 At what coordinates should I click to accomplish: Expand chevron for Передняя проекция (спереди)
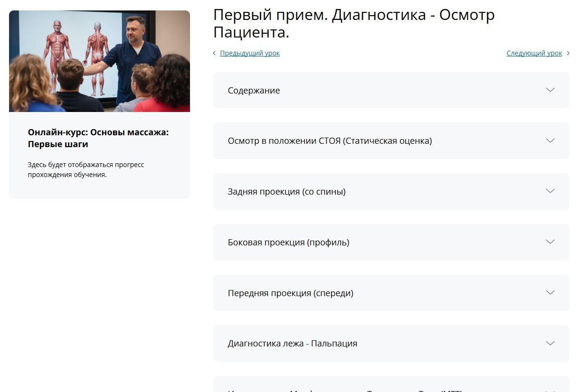[x=550, y=292]
